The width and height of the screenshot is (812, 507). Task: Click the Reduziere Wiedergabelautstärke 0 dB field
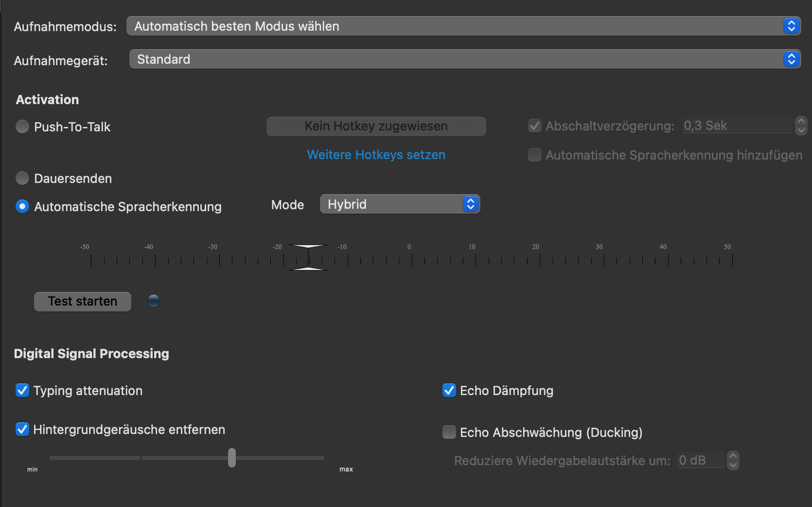point(701,460)
